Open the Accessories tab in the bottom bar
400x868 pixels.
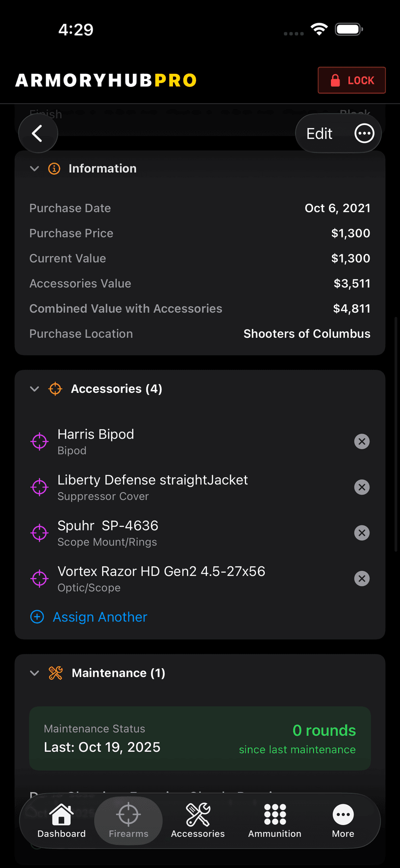pos(198,821)
